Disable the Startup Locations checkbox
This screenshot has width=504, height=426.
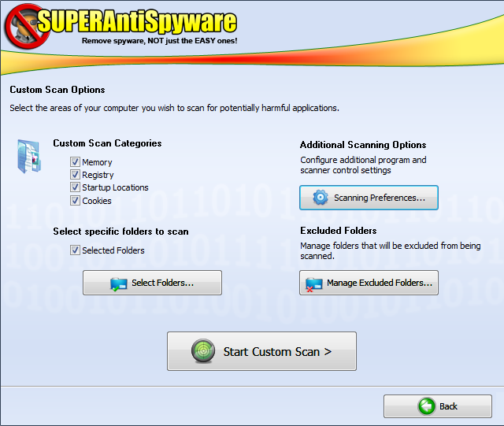pos(75,187)
